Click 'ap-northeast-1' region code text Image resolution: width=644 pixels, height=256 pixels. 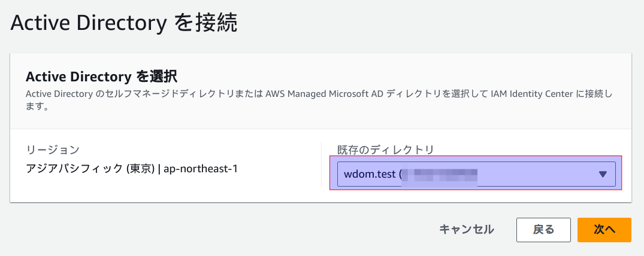point(205,169)
